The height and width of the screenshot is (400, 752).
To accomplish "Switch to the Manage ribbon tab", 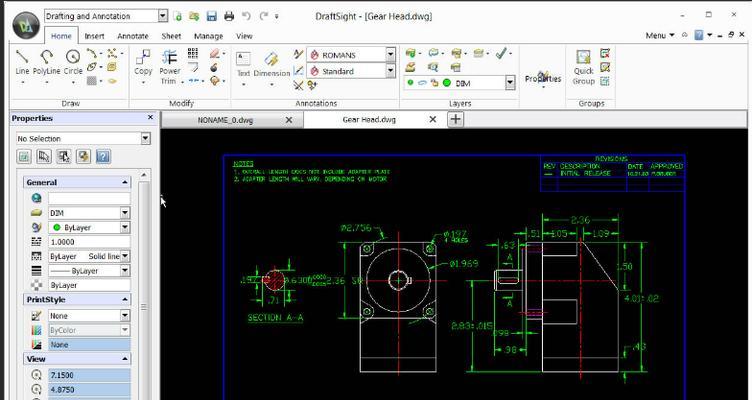I will (x=208, y=36).
